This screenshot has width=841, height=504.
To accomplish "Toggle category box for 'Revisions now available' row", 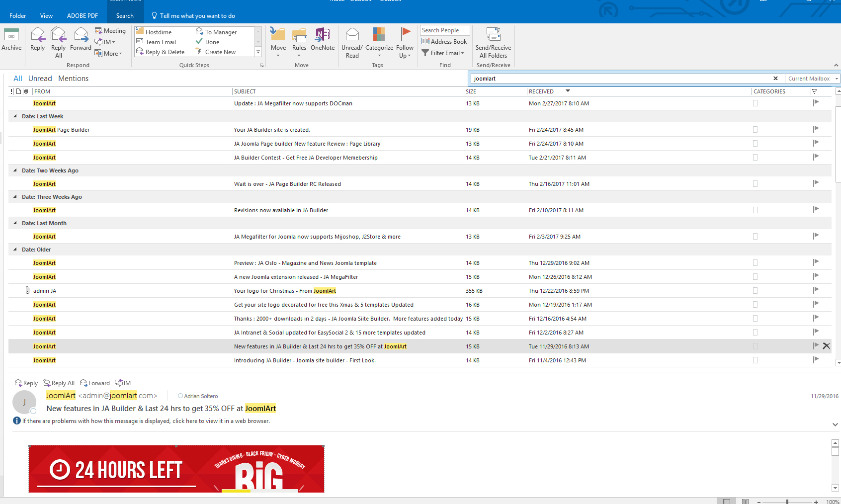I will (755, 210).
